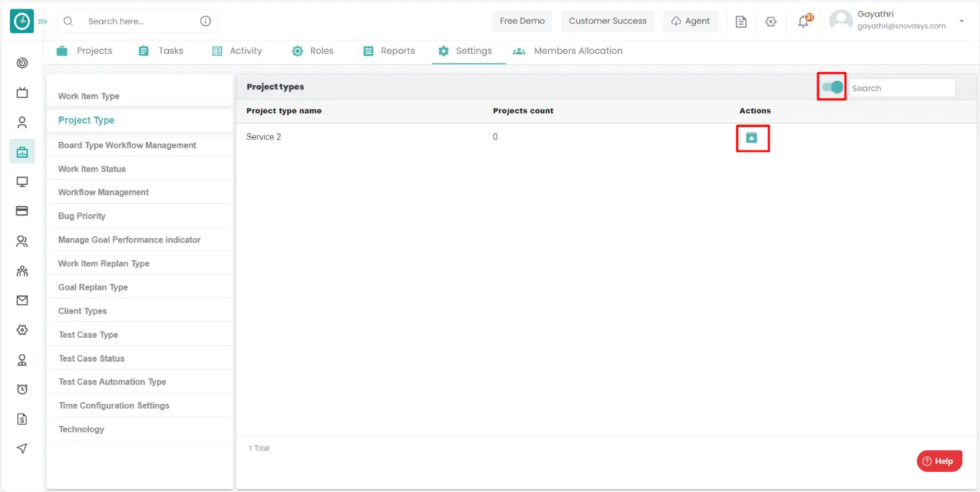
Task: Click the Free Demo button
Action: coord(522,21)
